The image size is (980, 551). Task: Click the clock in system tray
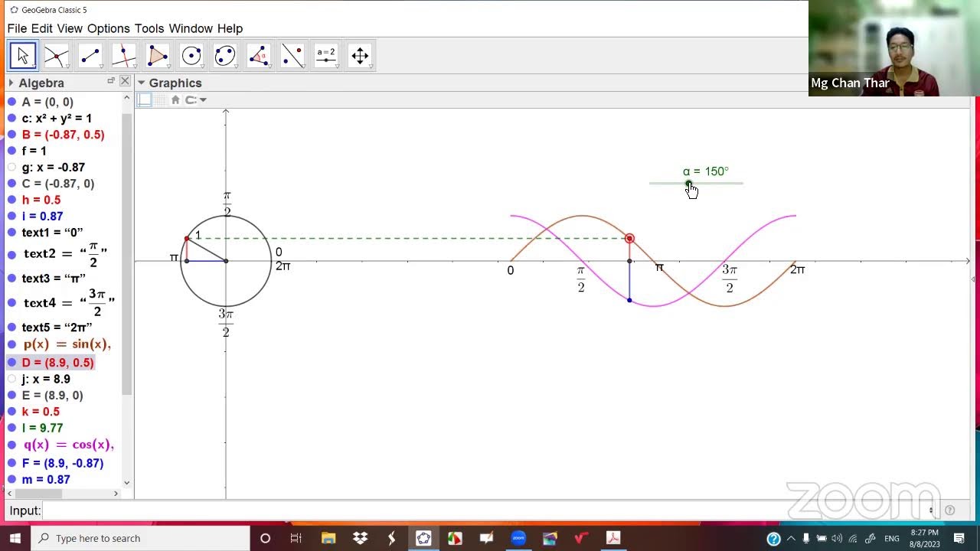[x=924, y=538]
